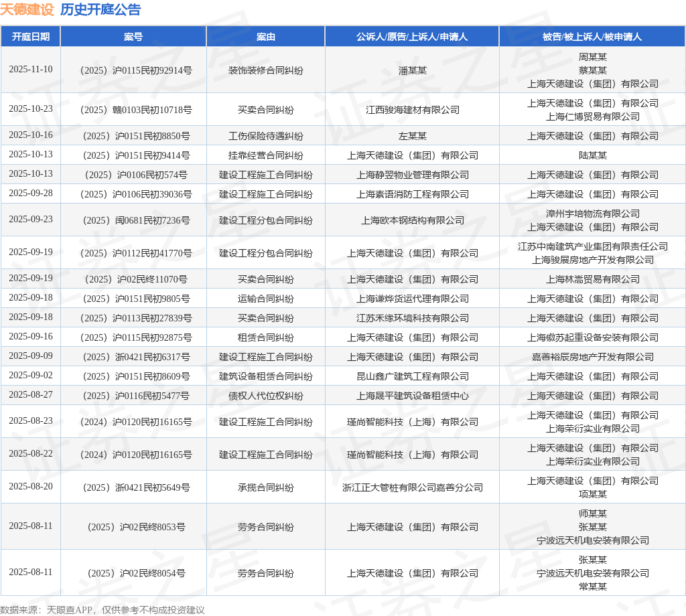Click defendant 陆某某
The width and height of the screenshot is (686, 616).
[592, 155]
